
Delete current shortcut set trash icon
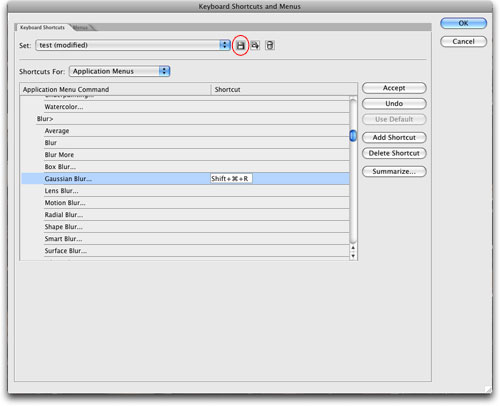tap(270, 45)
